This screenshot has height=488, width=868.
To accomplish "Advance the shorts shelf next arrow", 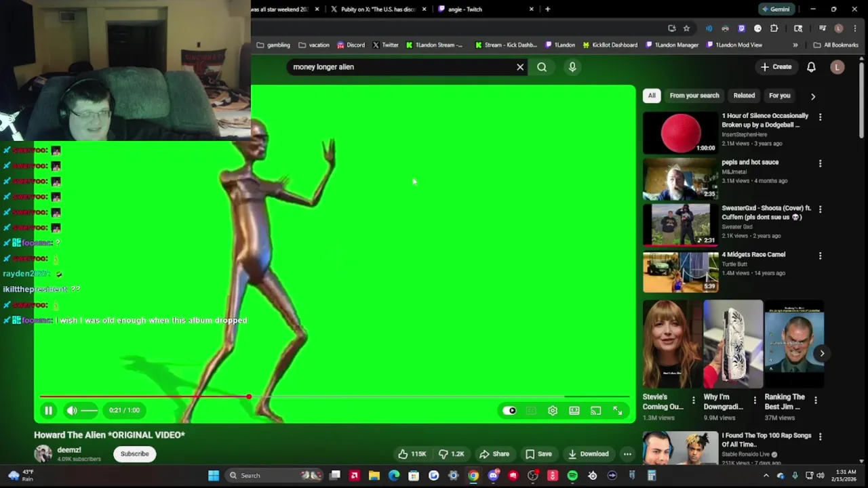I will click(822, 353).
